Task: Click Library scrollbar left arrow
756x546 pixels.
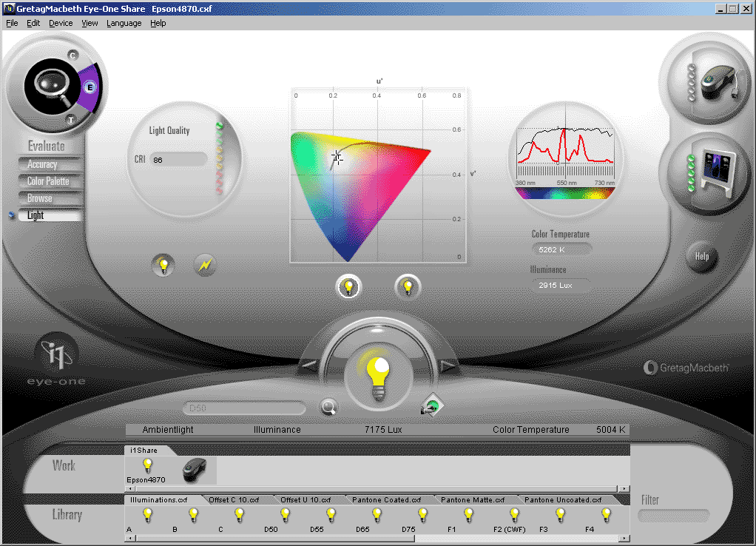Action: pos(129,539)
